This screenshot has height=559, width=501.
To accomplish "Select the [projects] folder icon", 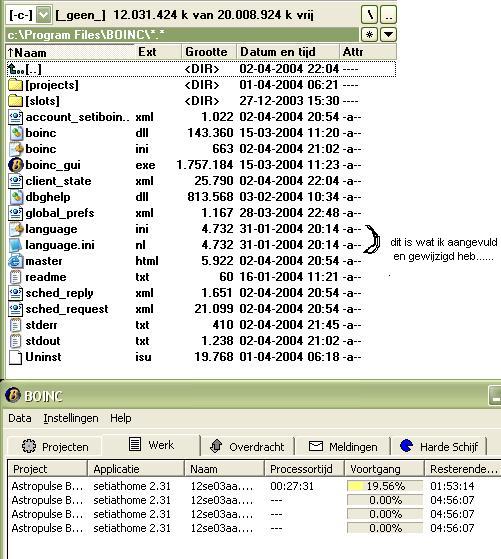I will click(15, 85).
